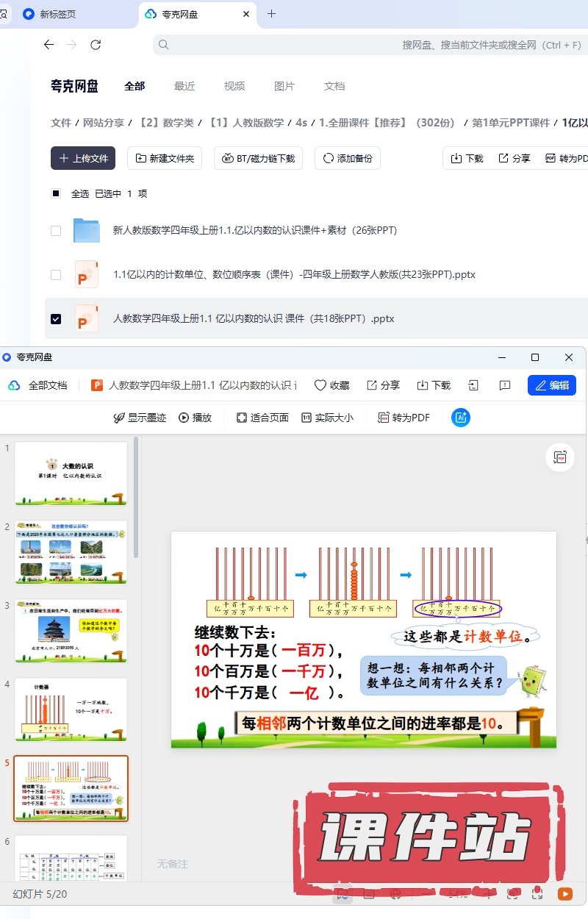Start slideshow with orange play button
Image resolution: width=588 pixels, height=919 pixels.
(x=564, y=894)
